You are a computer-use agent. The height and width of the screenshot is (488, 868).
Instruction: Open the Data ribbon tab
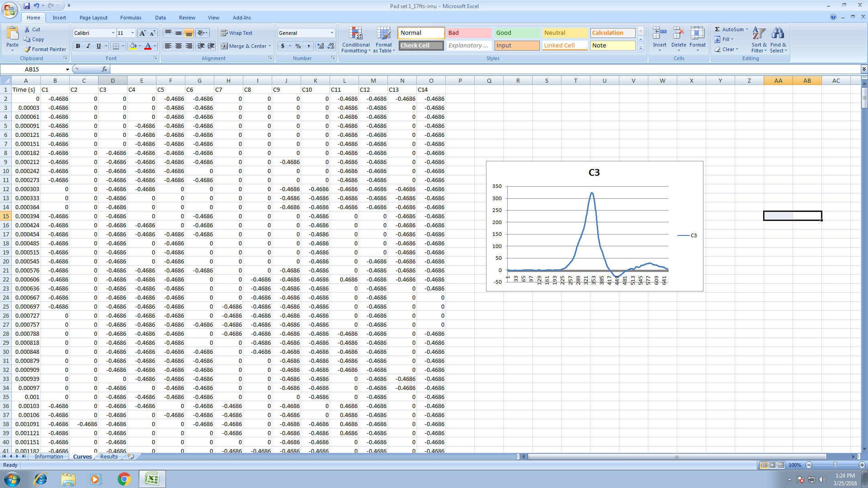pos(160,18)
